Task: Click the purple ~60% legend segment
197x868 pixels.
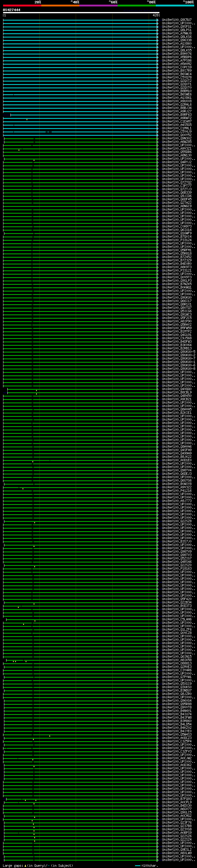Action: [x=98, y=6]
